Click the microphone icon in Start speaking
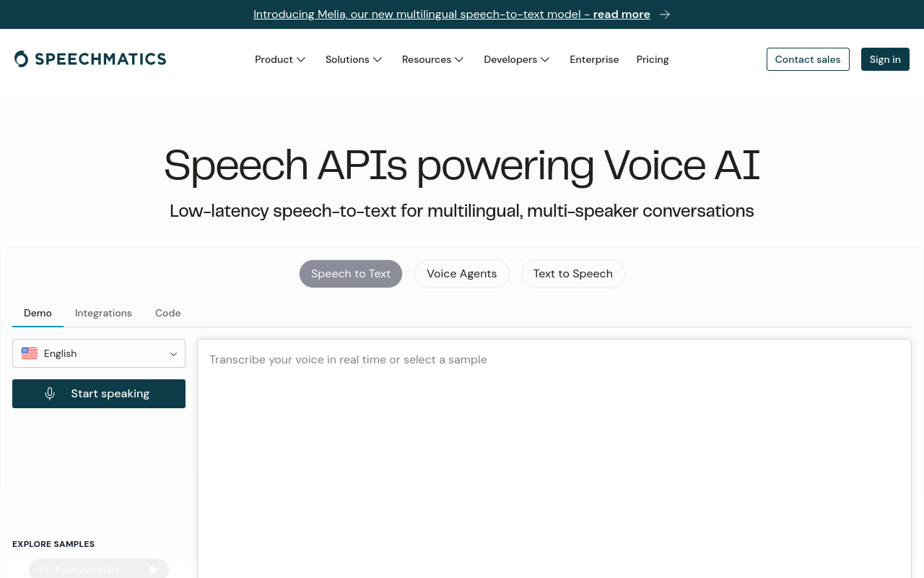Viewport: 924px width, 578px height. pyautogui.click(x=50, y=394)
